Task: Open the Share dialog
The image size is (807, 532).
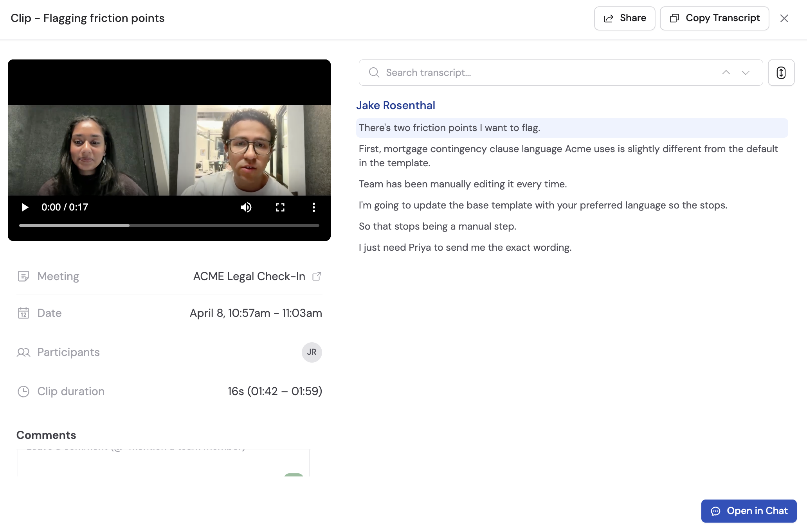Action: (x=624, y=18)
